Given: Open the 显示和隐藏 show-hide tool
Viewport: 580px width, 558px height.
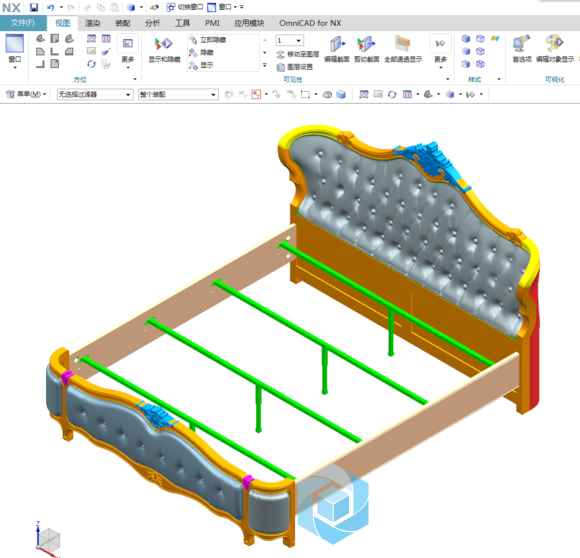Looking at the screenshot, I should tap(164, 50).
